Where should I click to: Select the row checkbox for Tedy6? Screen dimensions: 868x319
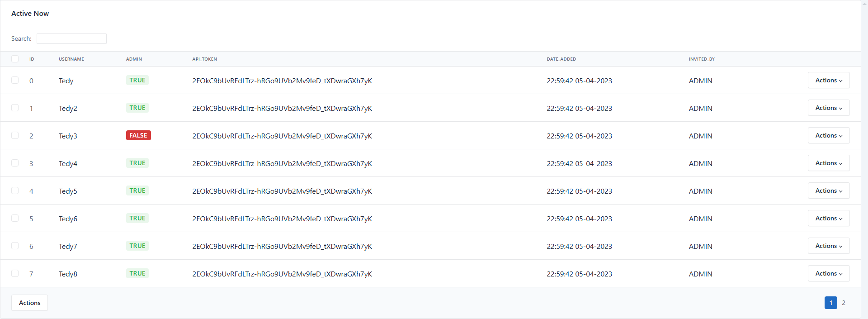click(x=15, y=218)
